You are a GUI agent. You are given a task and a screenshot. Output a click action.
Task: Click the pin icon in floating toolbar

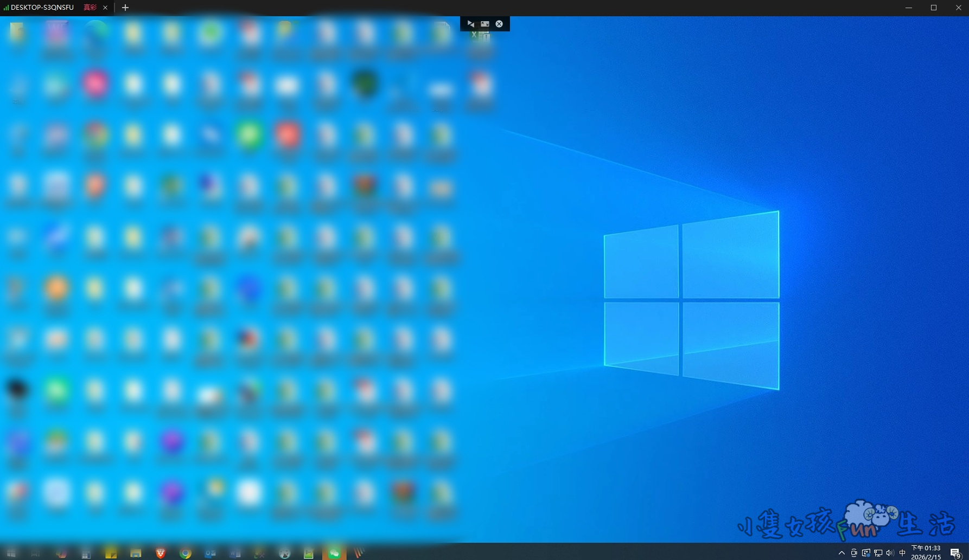[x=470, y=24]
